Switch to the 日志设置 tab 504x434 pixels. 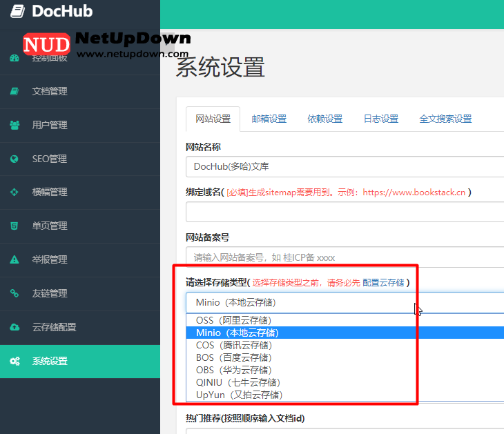pyautogui.click(x=381, y=119)
